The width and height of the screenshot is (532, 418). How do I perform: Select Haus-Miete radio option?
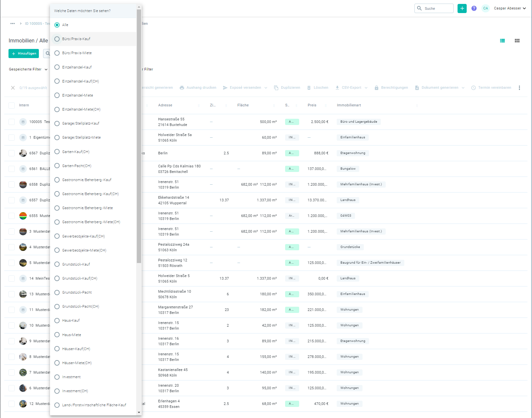coord(57,335)
